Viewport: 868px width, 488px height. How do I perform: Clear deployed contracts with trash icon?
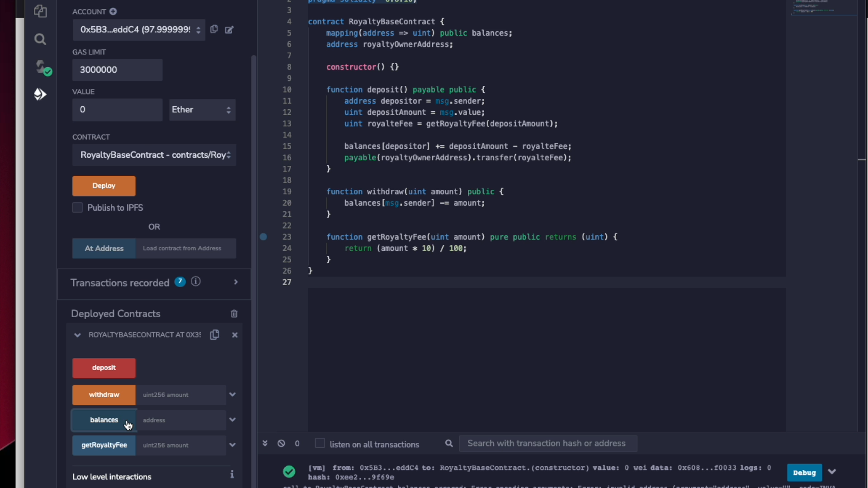234,314
